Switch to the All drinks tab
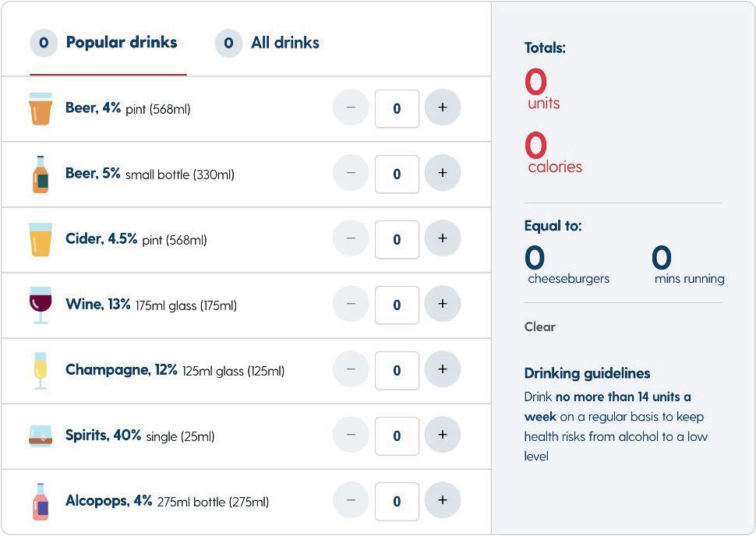This screenshot has width=756, height=536. (x=267, y=43)
